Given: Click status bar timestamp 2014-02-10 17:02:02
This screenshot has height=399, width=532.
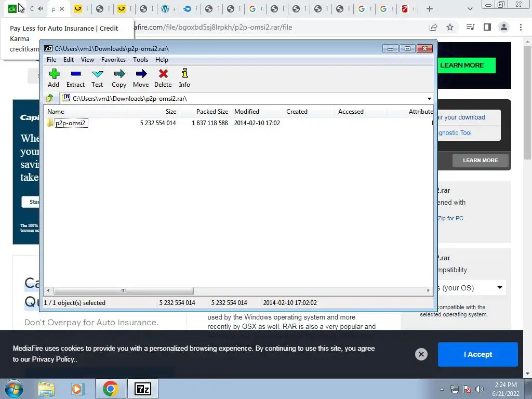Looking at the screenshot, I should tap(290, 303).
